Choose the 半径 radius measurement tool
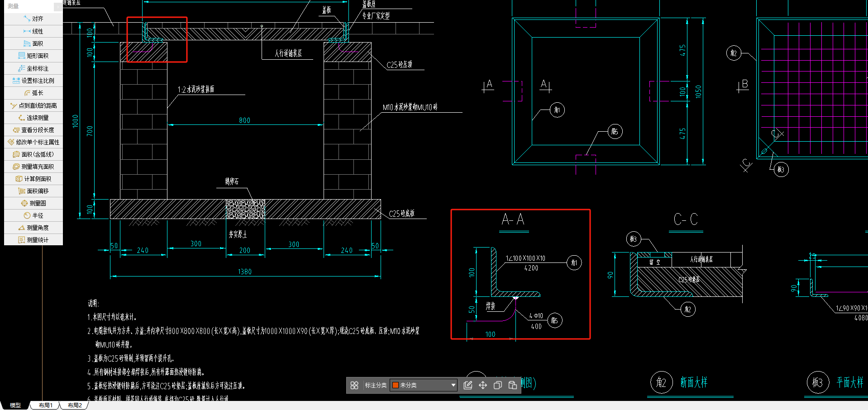Viewport: 868px width, 410px height. coord(33,215)
